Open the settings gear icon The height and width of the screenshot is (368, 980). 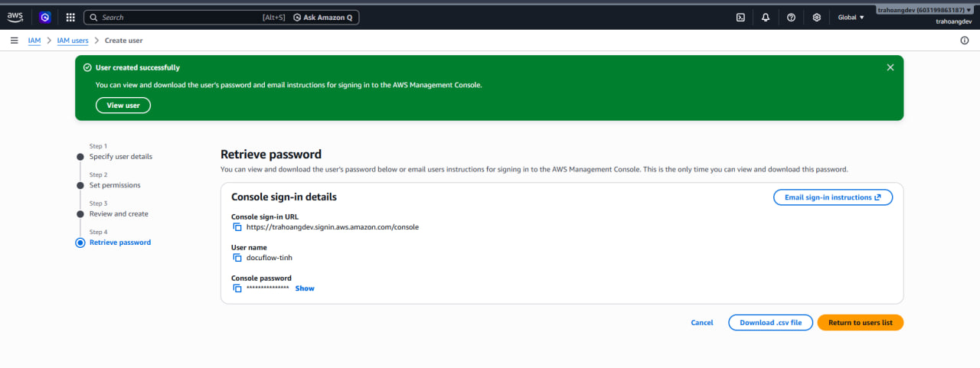[817, 17]
